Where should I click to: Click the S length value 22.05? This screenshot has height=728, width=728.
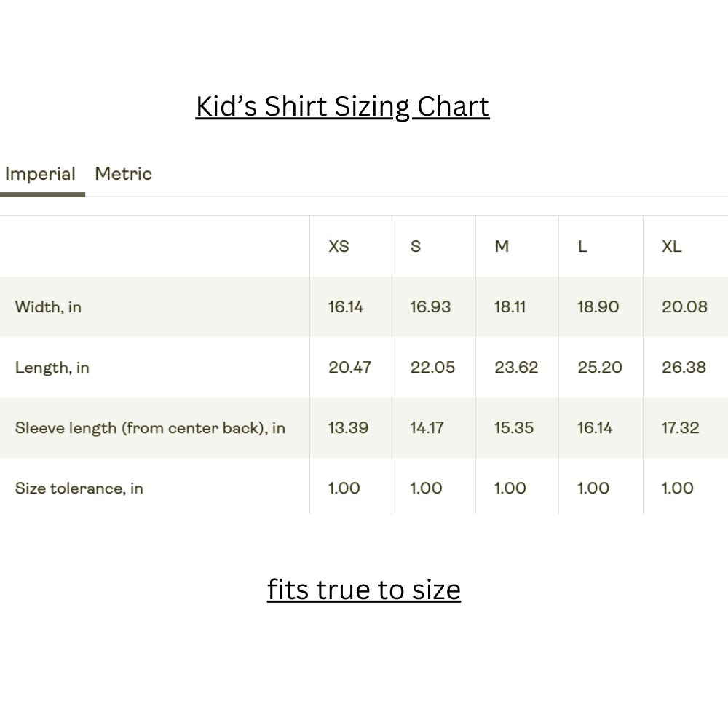[432, 367]
